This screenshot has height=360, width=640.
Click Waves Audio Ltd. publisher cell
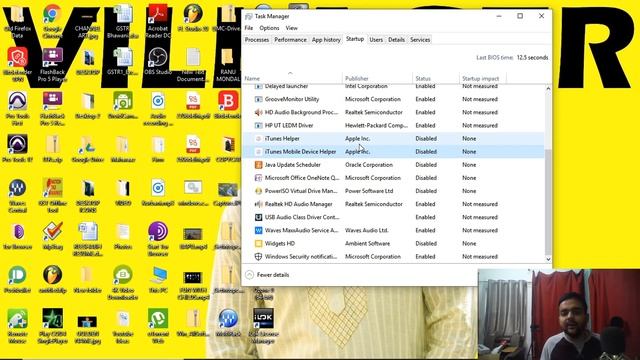point(367,231)
